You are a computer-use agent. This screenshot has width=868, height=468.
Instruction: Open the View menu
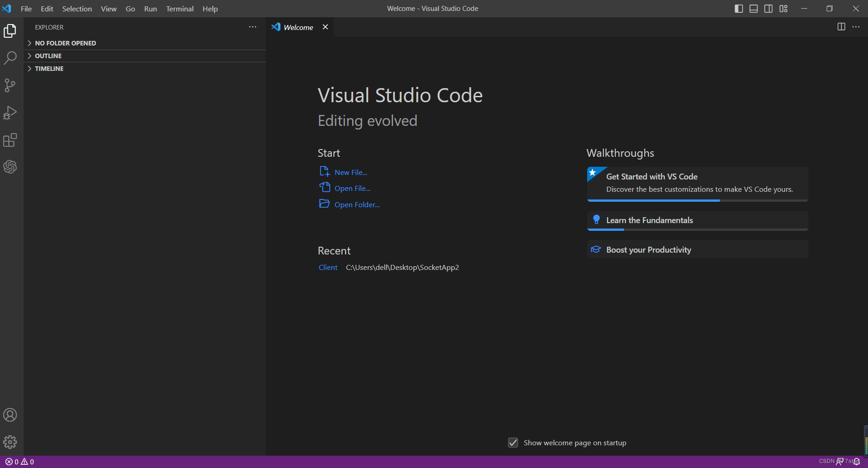coord(109,9)
